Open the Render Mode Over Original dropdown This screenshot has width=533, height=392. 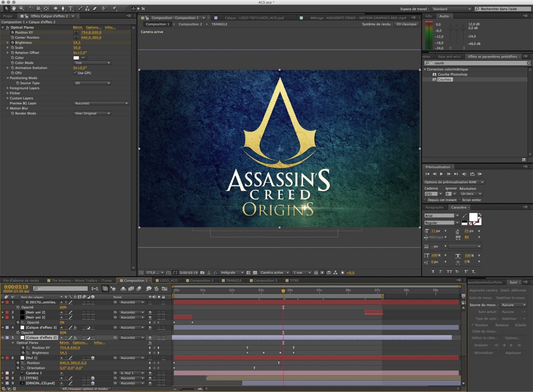click(92, 113)
